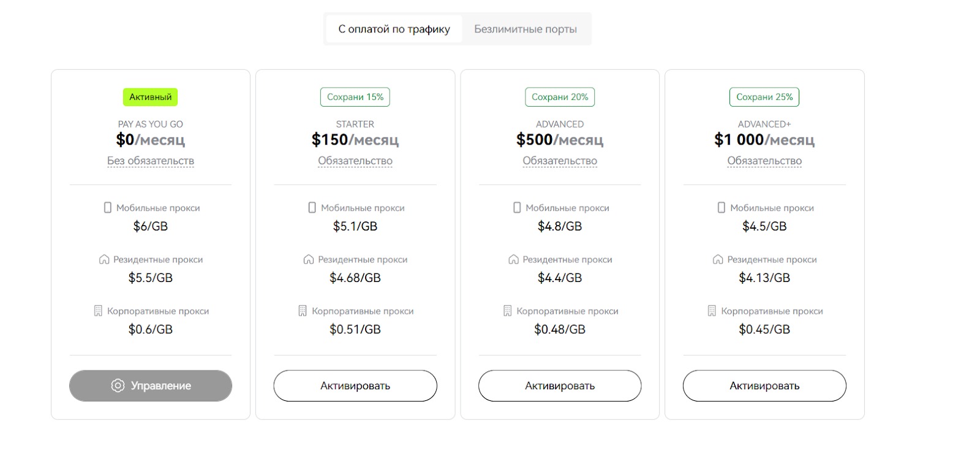Open Управление for the active plan
Screen dimensions: 980x461
pyautogui.click(x=151, y=386)
